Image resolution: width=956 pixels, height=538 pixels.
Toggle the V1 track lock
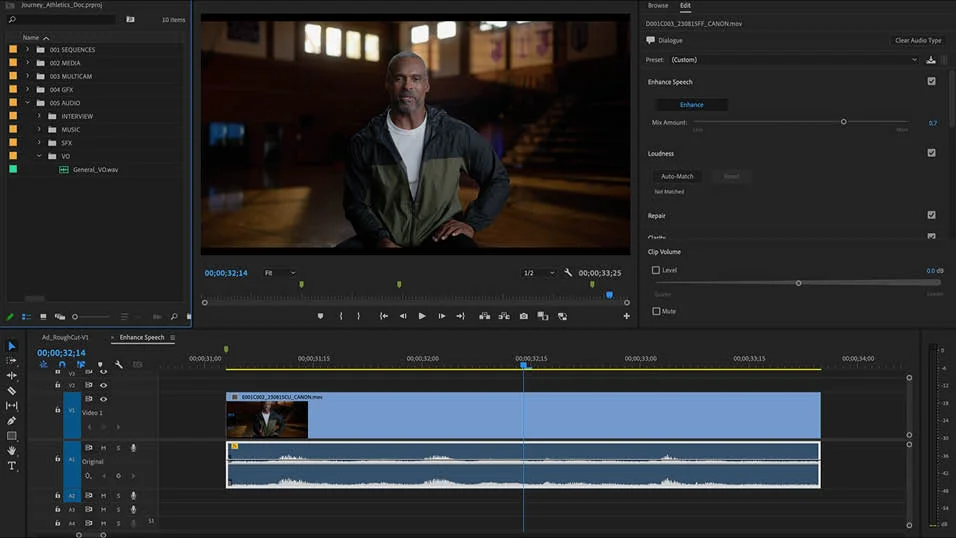[x=57, y=410]
